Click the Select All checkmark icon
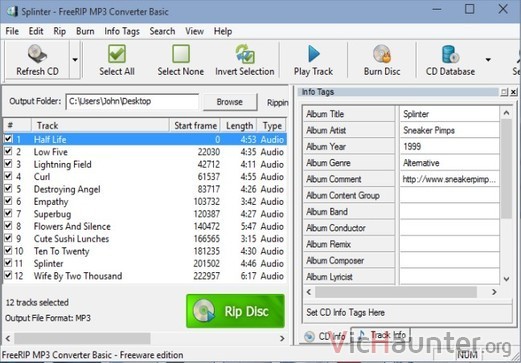 pyautogui.click(x=117, y=54)
